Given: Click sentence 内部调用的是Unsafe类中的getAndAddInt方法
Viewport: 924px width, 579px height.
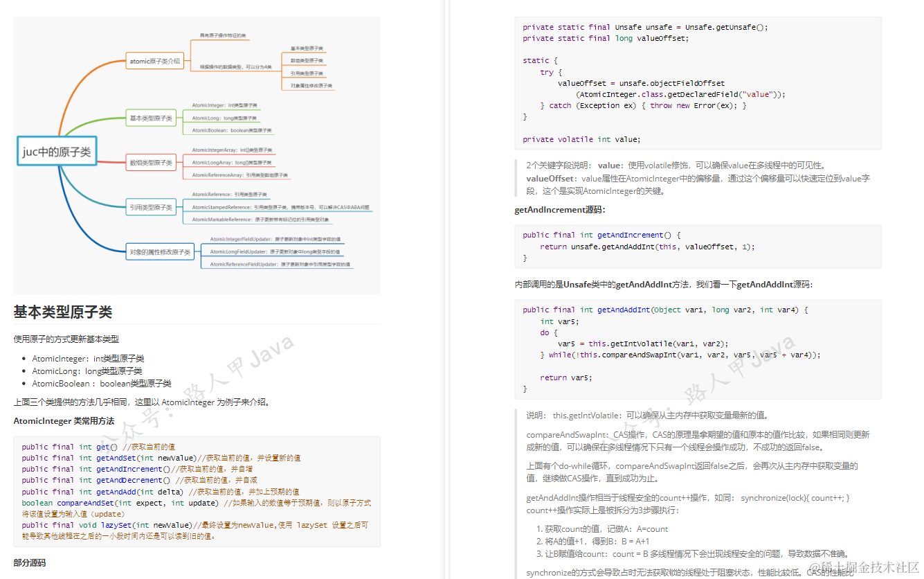Looking at the screenshot, I should pyautogui.click(x=663, y=285).
